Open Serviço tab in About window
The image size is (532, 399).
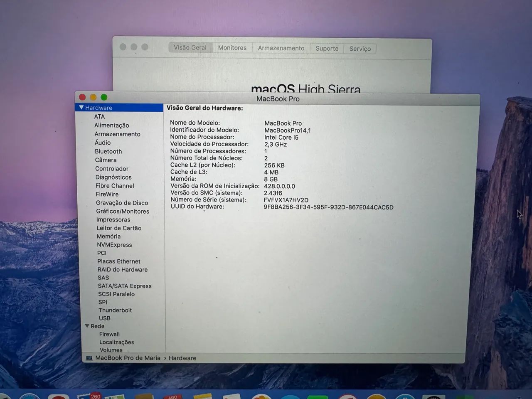click(x=360, y=49)
